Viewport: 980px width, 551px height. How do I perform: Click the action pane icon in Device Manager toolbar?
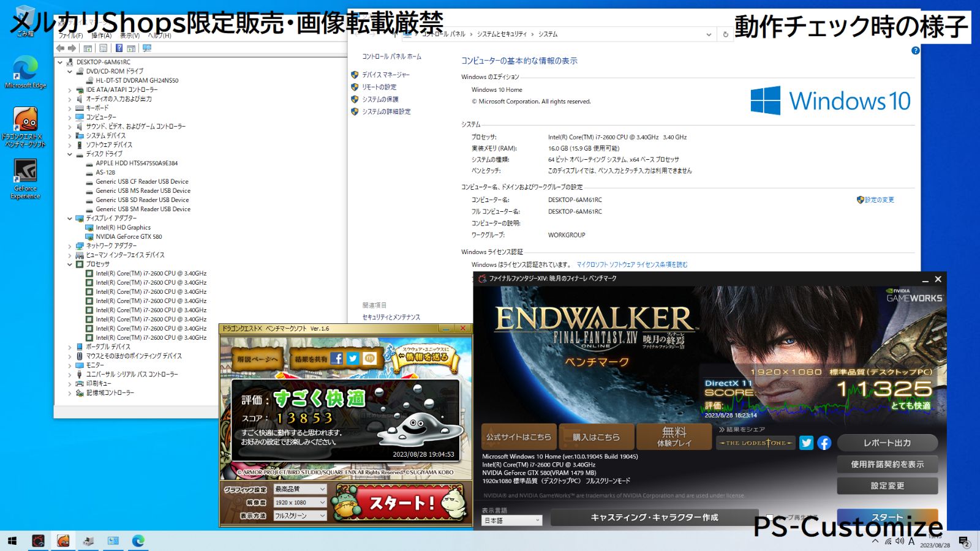(x=131, y=48)
